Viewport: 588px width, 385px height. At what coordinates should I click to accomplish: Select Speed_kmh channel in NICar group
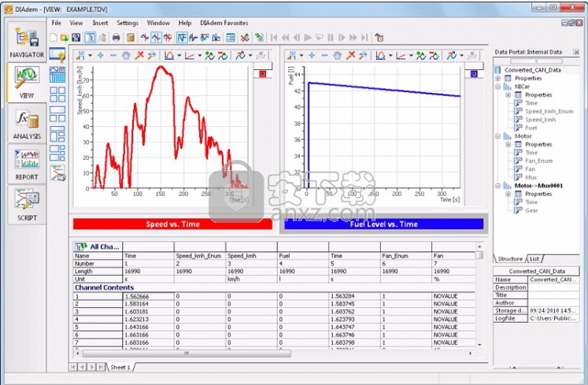point(540,120)
